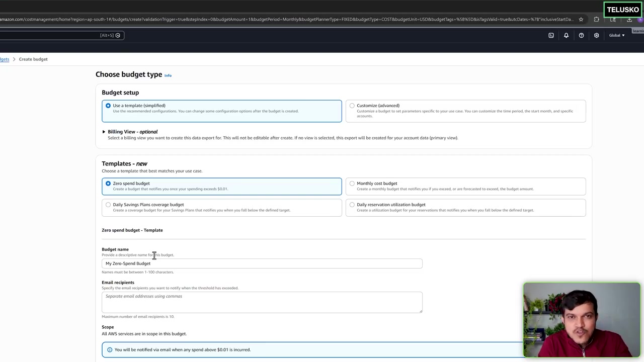The width and height of the screenshot is (644, 362).
Task: Choose the Zero spend budget template
Action: [x=222, y=186]
